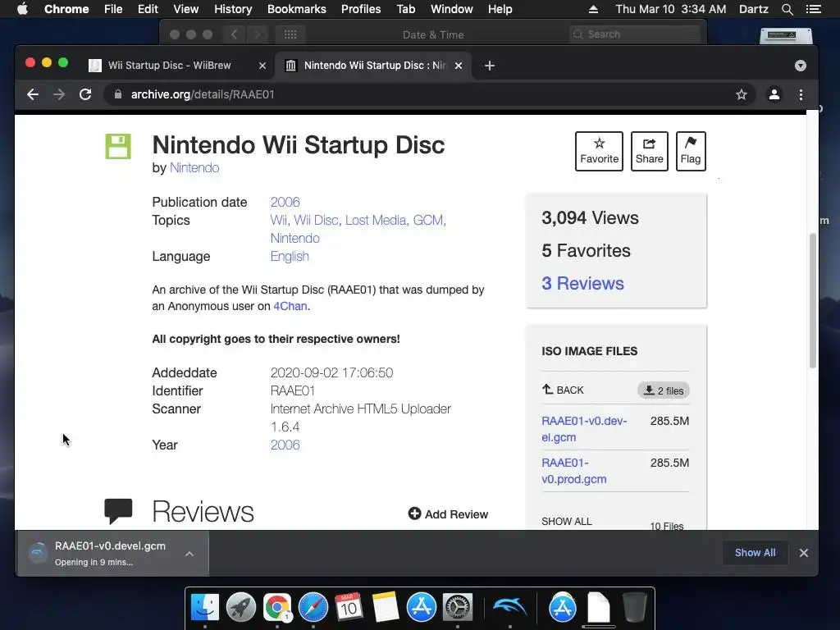Screen dimensions: 840x630
Task: Close the Wii Startup Disc WiiBrew tab
Action: point(262,66)
